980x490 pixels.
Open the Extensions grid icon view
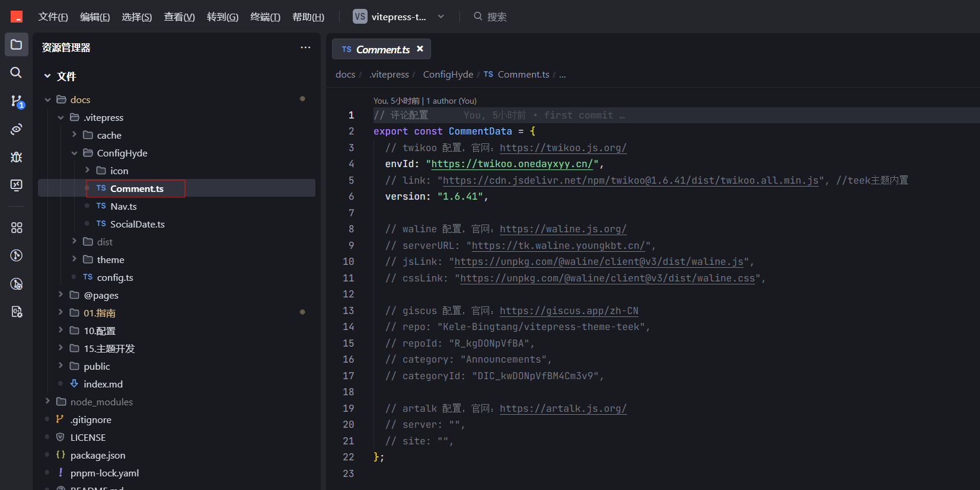pos(17,228)
